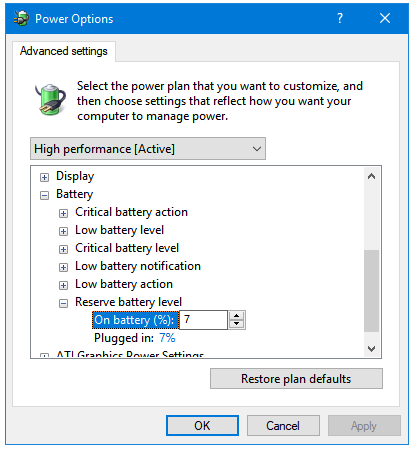The height and width of the screenshot is (451, 413).
Task: Click the Plugged in 7% value
Action: pyautogui.click(x=167, y=338)
